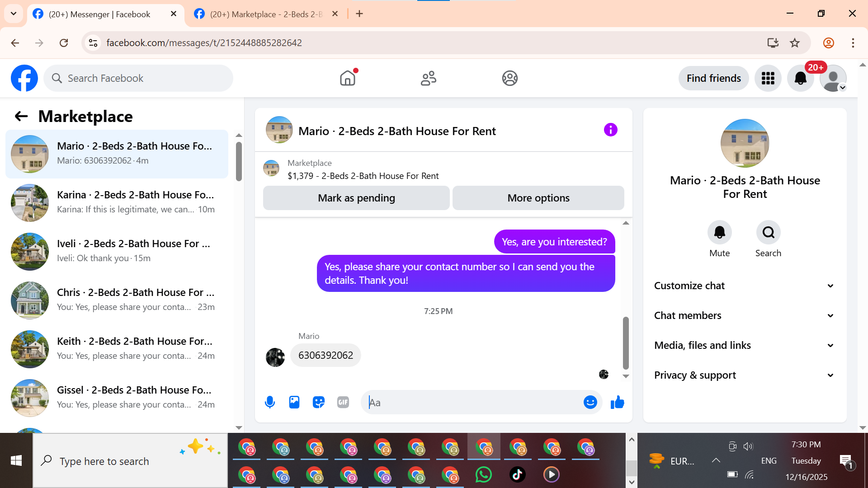Screen dimensions: 868x488
Task: Open Chris's conversation in the list
Action: (117, 300)
